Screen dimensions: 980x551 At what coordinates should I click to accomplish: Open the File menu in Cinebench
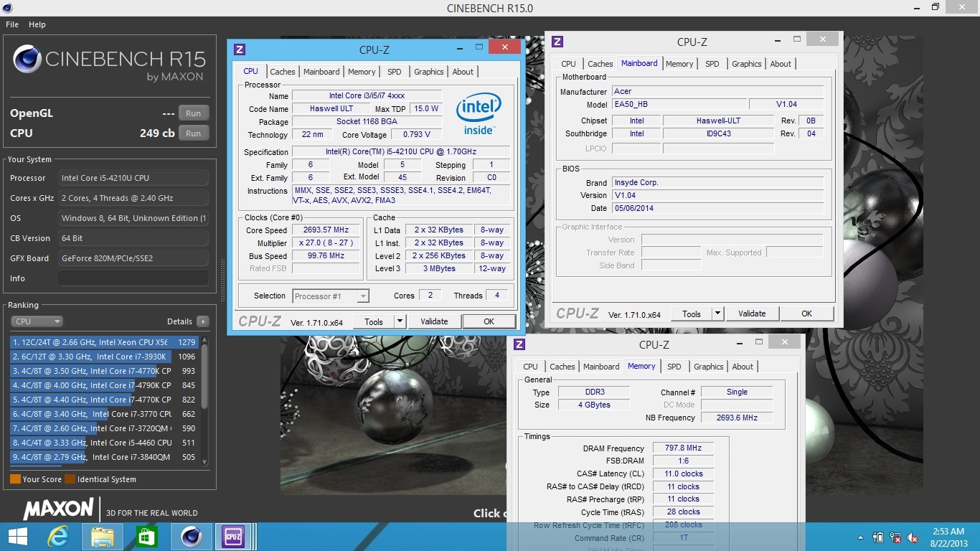(x=12, y=24)
